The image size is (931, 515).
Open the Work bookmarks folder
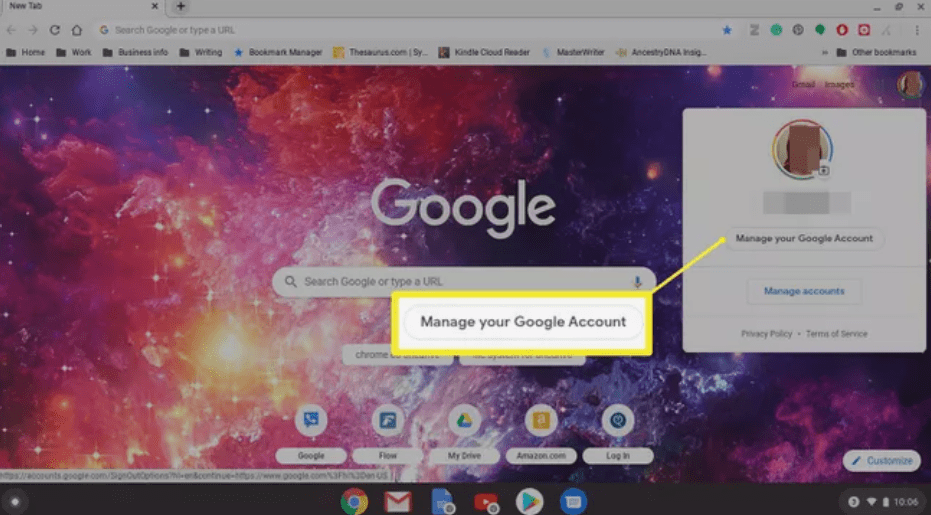[x=74, y=52]
